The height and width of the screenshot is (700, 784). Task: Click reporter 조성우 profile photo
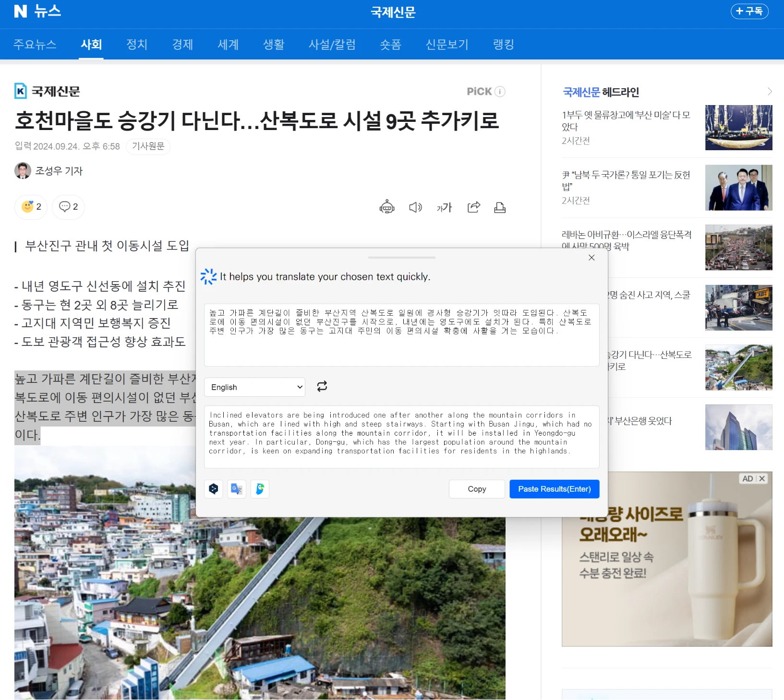point(23,171)
